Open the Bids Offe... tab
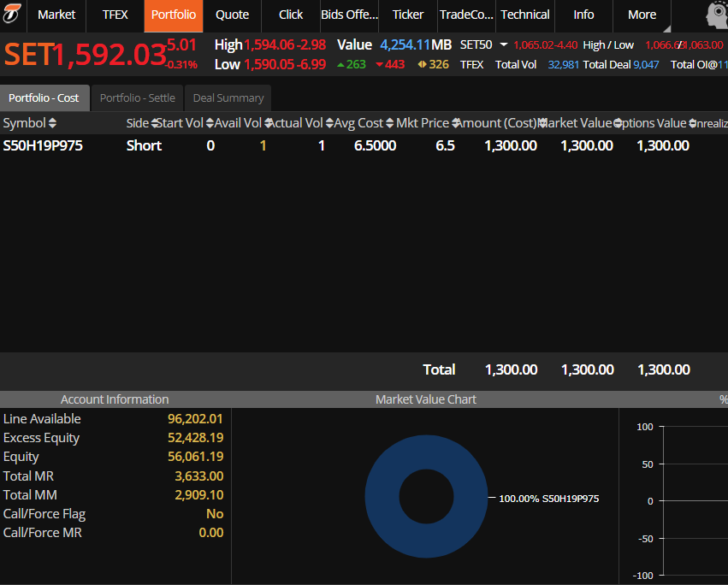This screenshot has width=728, height=585. [x=350, y=15]
